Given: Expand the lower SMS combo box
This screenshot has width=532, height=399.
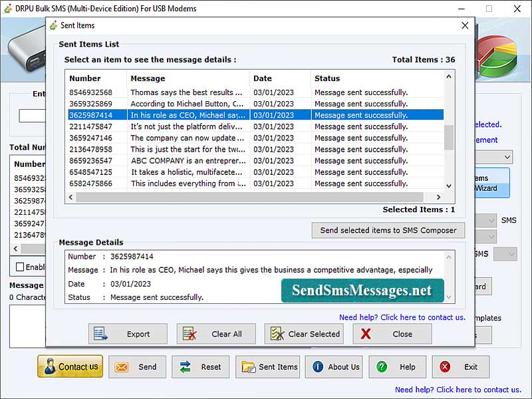Looking at the screenshot, I should coord(505,253).
